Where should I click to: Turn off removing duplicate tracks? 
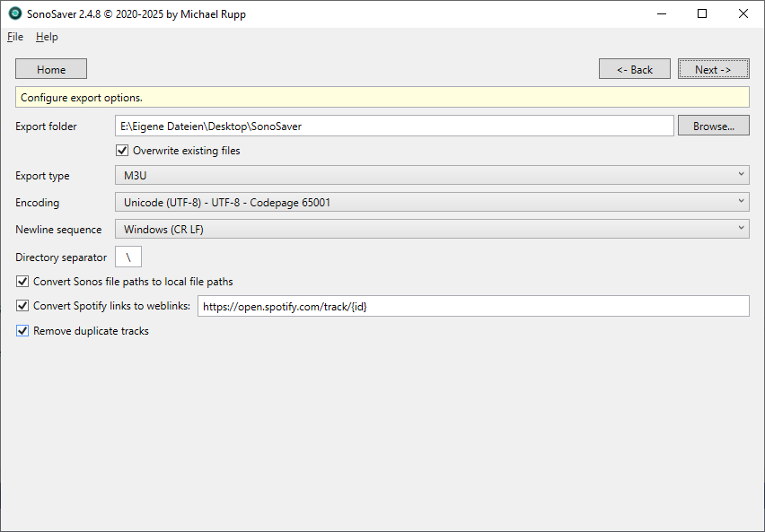[x=22, y=331]
